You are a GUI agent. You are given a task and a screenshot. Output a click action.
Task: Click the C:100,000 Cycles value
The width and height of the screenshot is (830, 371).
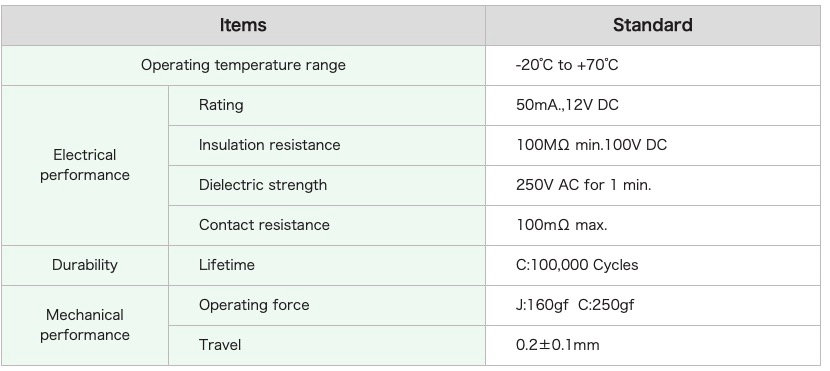(x=577, y=265)
